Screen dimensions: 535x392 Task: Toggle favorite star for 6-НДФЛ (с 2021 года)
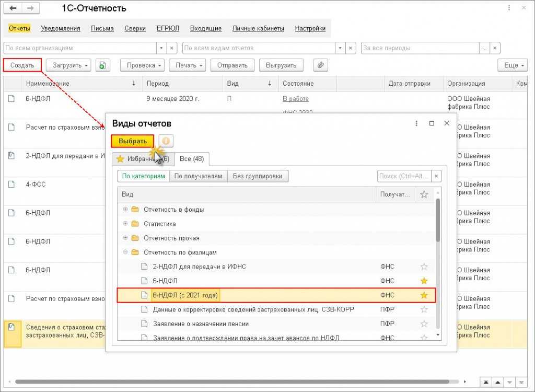pos(424,295)
